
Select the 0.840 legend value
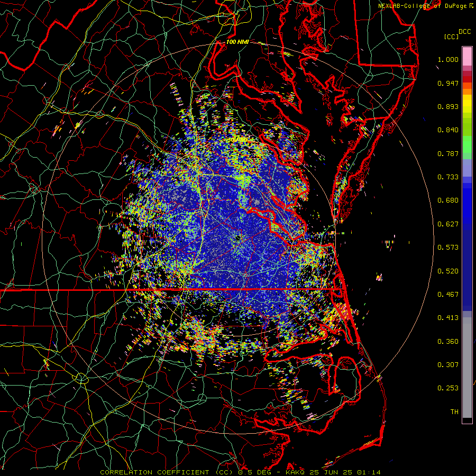[448, 130]
